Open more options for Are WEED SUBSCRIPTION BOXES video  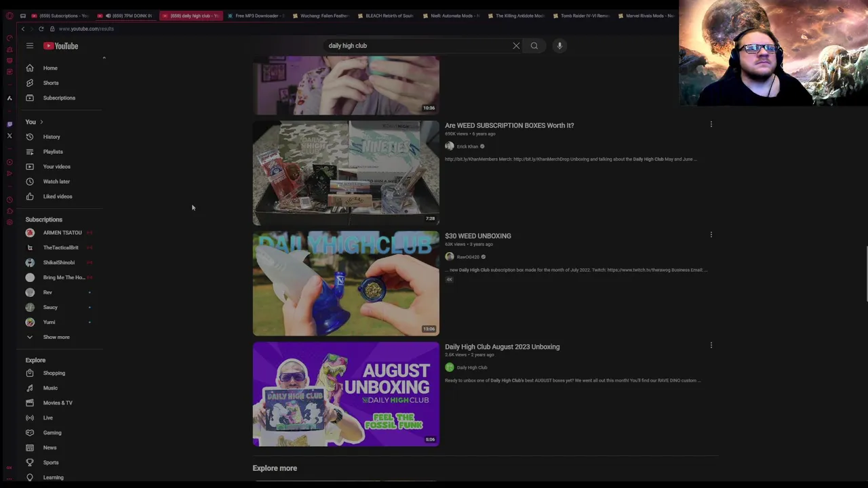click(x=711, y=124)
